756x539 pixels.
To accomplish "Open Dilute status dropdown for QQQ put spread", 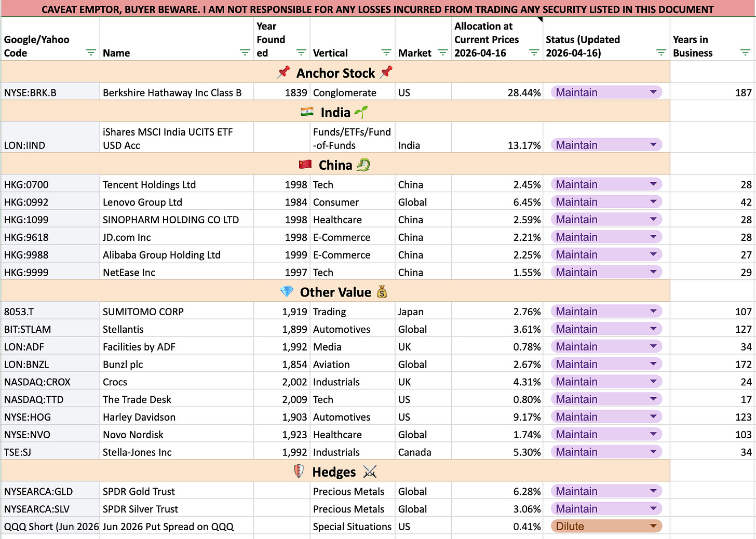I will pos(606,527).
